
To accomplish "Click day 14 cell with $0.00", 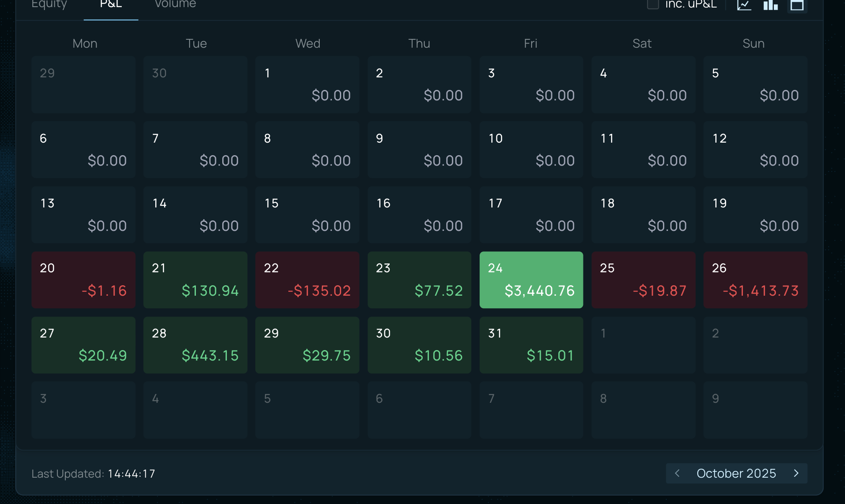I will coord(195,215).
